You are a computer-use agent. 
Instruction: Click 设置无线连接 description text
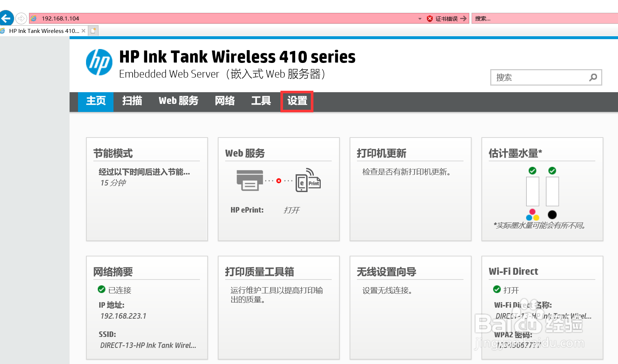[387, 290]
